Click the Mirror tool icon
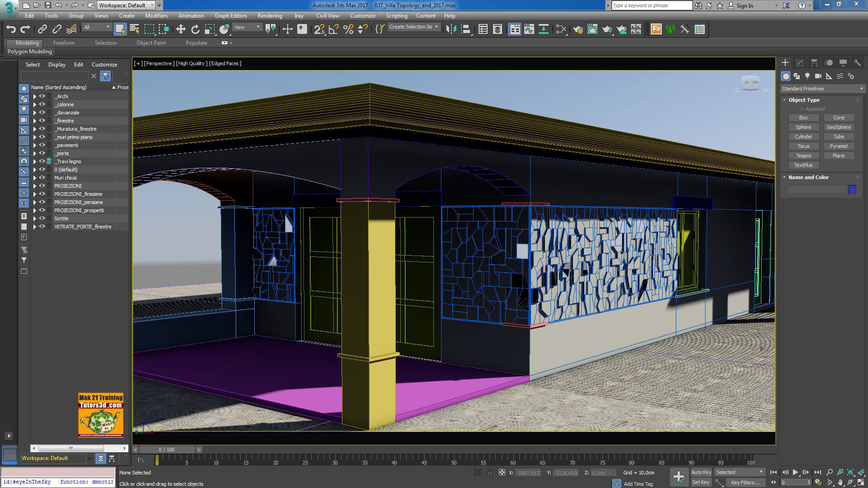The width and height of the screenshot is (868, 488). point(451,29)
